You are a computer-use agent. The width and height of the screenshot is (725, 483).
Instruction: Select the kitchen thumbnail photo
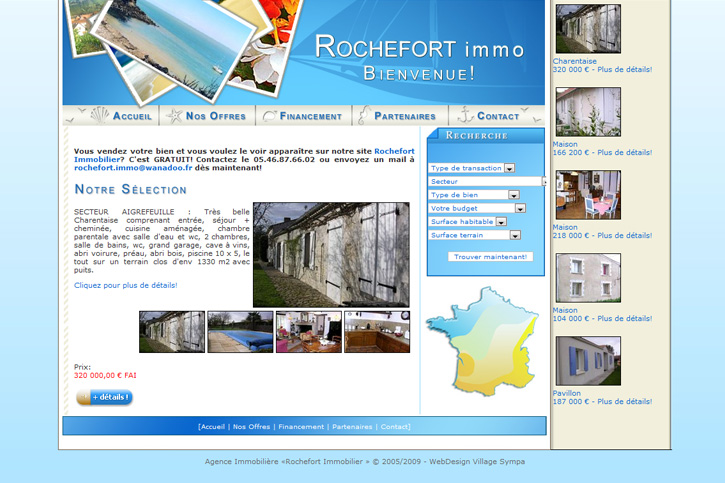pos(377,332)
